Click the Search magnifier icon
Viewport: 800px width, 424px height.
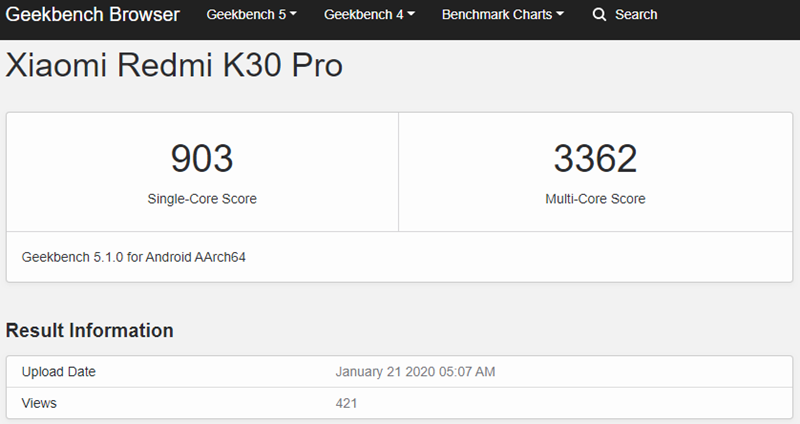pos(599,15)
